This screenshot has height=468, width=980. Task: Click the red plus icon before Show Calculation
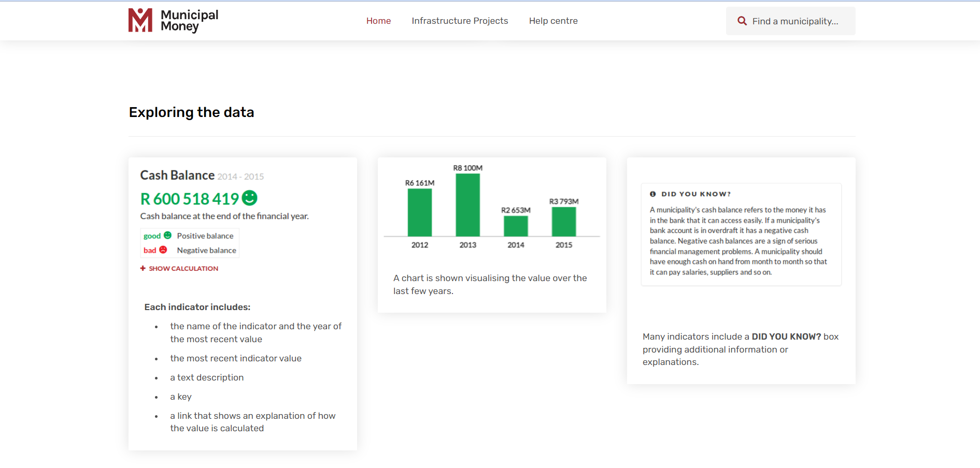point(143,268)
